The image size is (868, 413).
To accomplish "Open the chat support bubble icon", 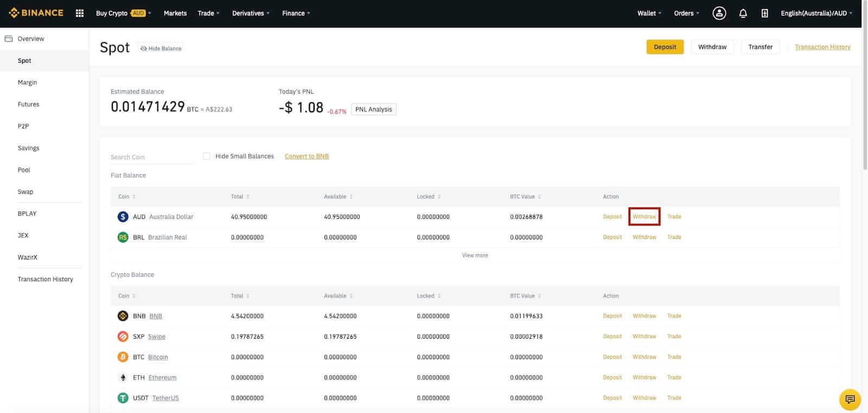I will coord(850,399).
